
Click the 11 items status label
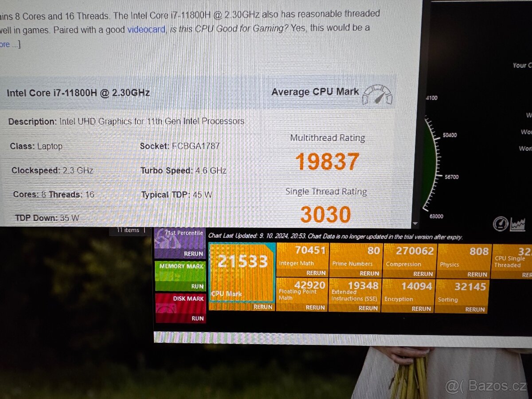point(128,230)
